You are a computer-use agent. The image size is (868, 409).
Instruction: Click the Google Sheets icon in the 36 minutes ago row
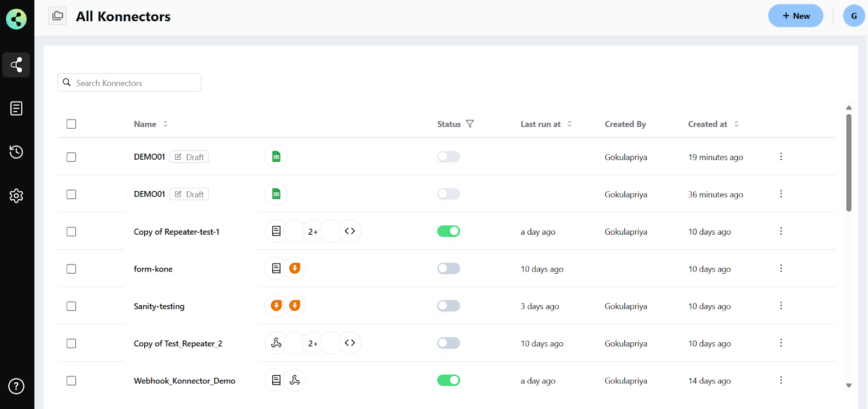[x=276, y=194]
